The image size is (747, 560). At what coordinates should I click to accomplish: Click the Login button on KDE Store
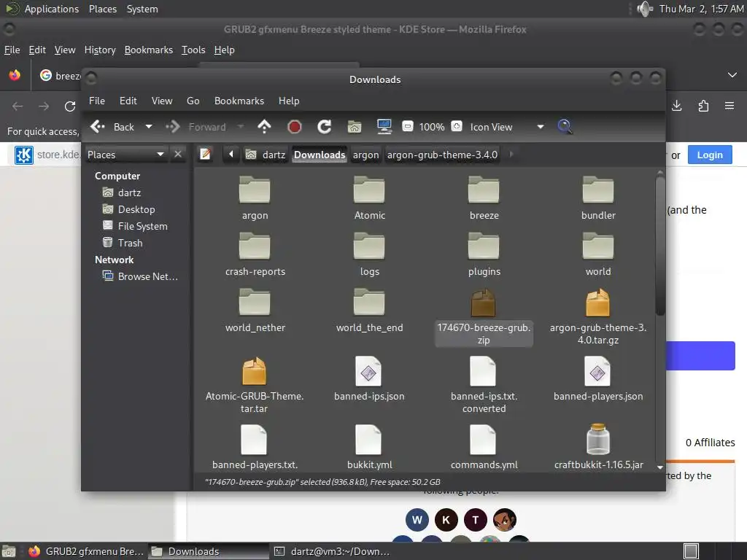click(x=709, y=155)
